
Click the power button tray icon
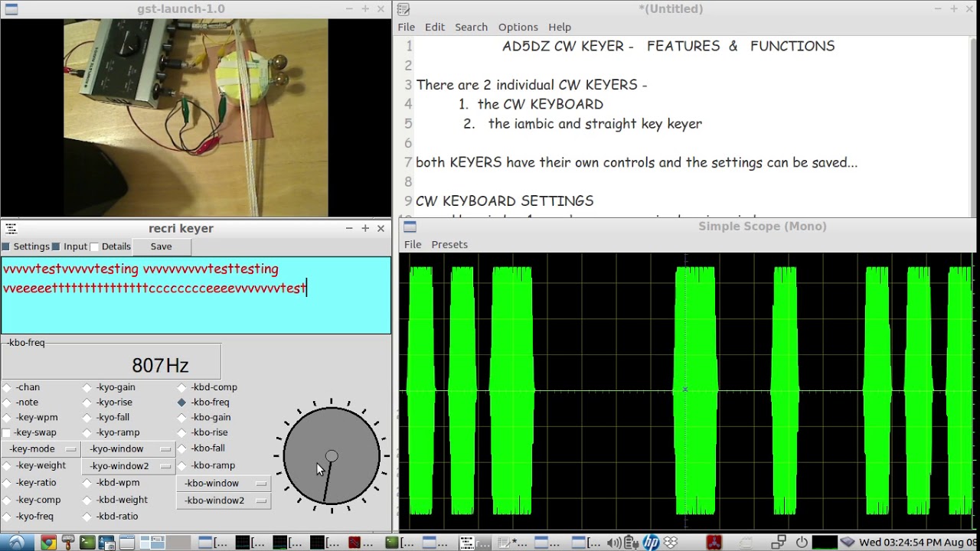click(x=802, y=543)
